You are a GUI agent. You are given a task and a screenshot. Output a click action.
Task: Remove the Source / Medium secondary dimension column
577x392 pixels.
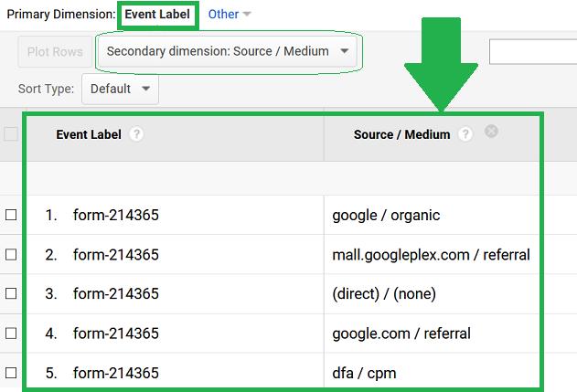[491, 131]
